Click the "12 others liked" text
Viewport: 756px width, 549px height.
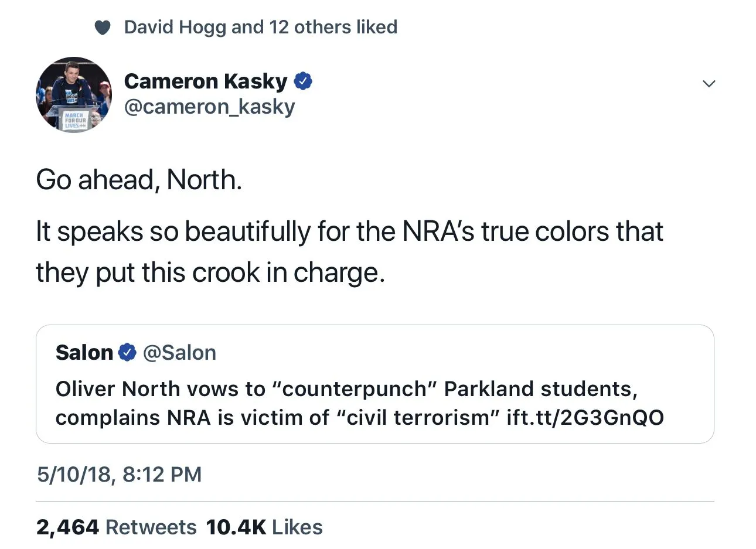333,27
